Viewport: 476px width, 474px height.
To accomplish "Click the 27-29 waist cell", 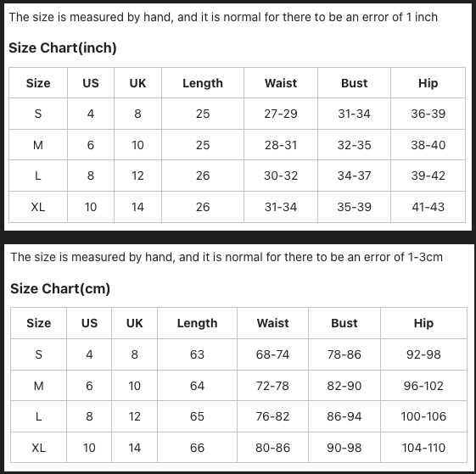I will [x=281, y=114].
